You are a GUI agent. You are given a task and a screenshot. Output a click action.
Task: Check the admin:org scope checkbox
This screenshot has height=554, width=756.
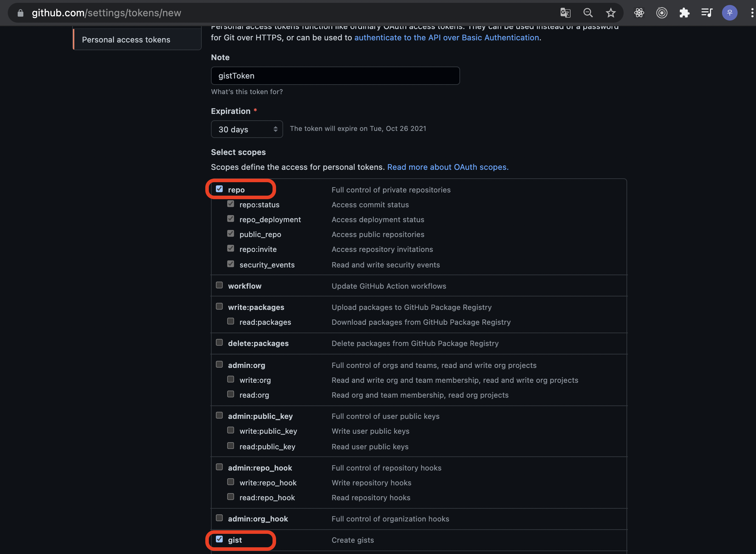[219, 364]
